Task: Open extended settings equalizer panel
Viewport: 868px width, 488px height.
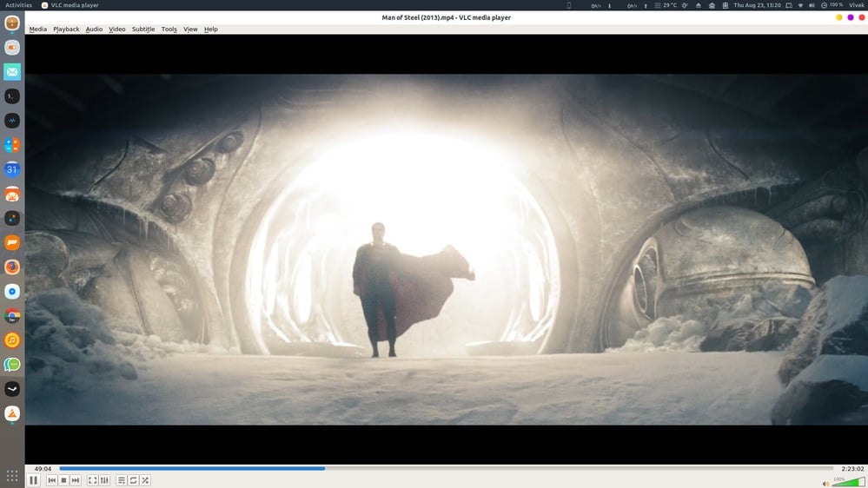Action: [x=104, y=480]
